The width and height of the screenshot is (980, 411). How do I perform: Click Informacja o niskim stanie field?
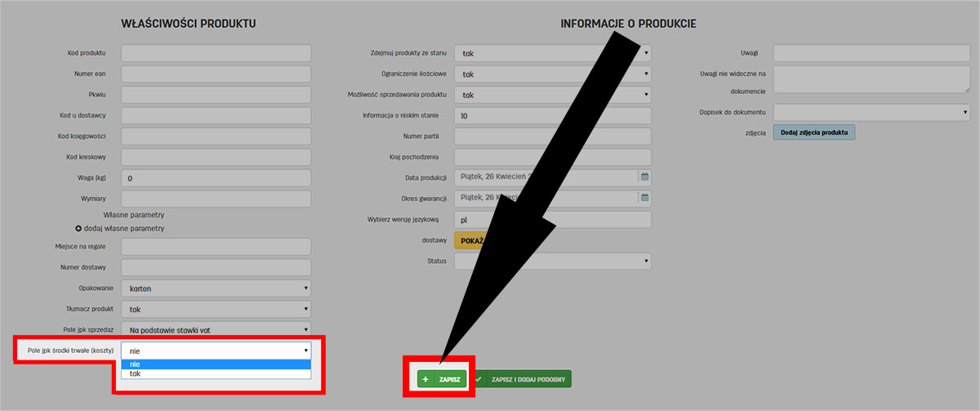click(x=552, y=116)
